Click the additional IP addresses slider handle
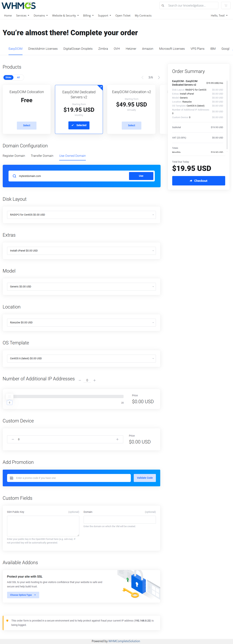The image size is (233, 644). pyautogui.click(x=9, y=396)
